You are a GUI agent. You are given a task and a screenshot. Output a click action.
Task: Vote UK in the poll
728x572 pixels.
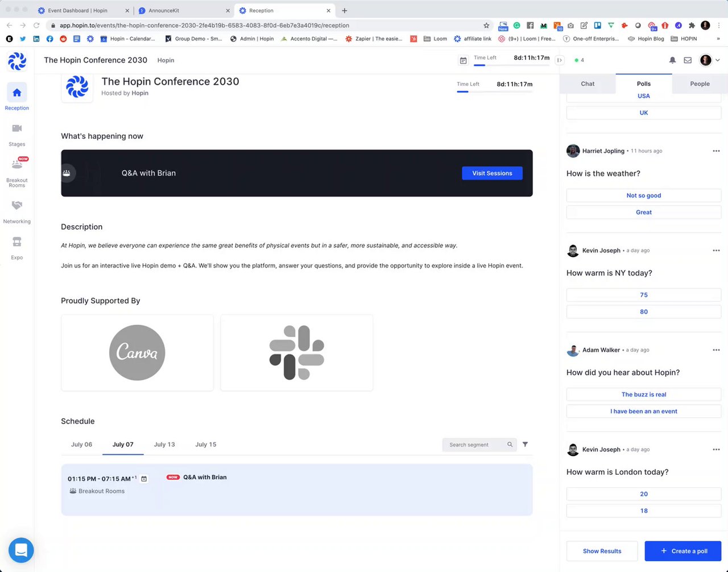pyautogui.click(x=644, y=113)
